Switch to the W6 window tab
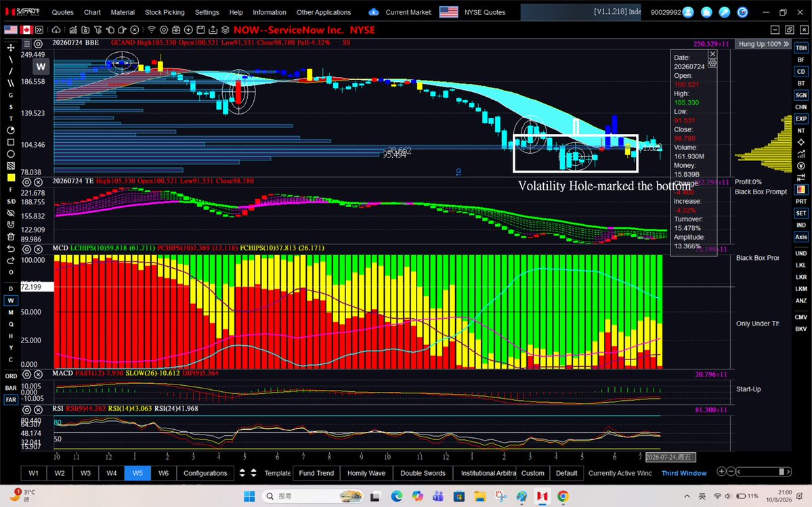Image resolution: width=812 pixels, height=507 pixels. (164, 473)
